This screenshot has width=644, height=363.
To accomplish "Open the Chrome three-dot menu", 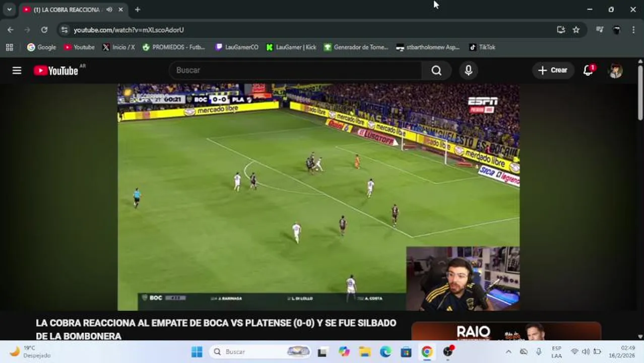I will coord(633,30).
